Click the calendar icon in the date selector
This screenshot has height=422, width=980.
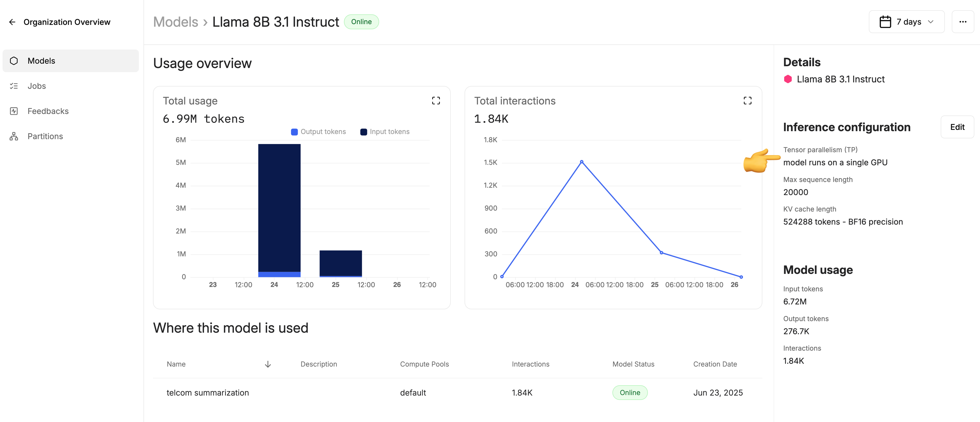pyautogui.click(x=885, y=22)
